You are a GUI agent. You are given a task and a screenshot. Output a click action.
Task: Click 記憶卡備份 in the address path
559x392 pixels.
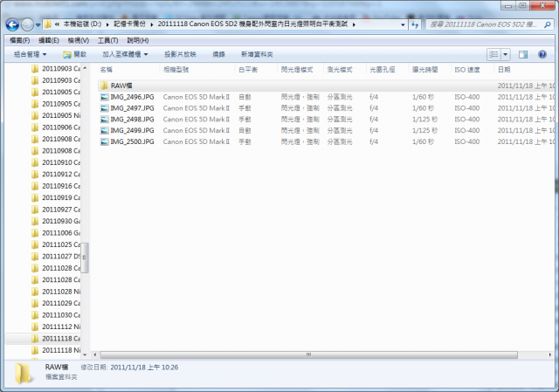[x=129, y=24]
